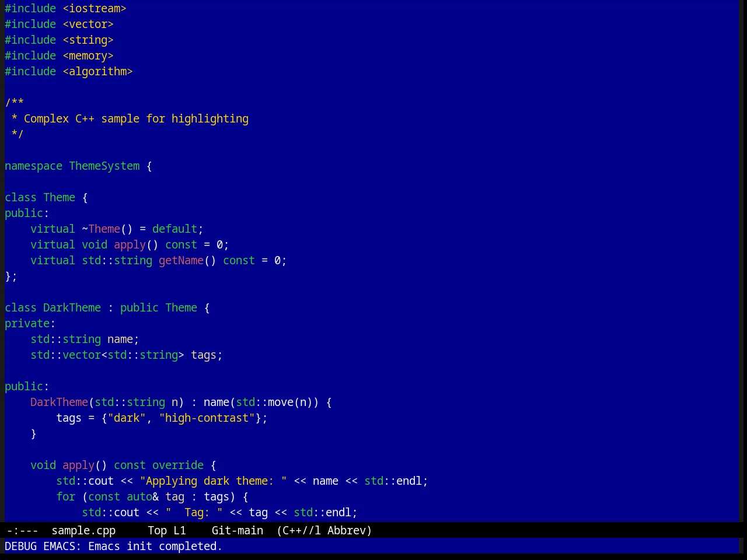747x560 pixels.
Task: Click the -:--- buffer status indicator
Action: click(22, 530)
